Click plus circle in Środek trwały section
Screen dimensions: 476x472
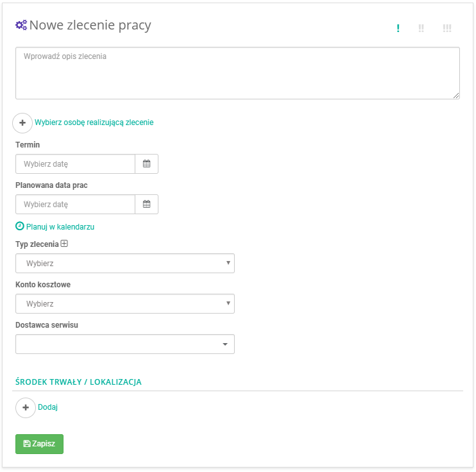(26, 408)
